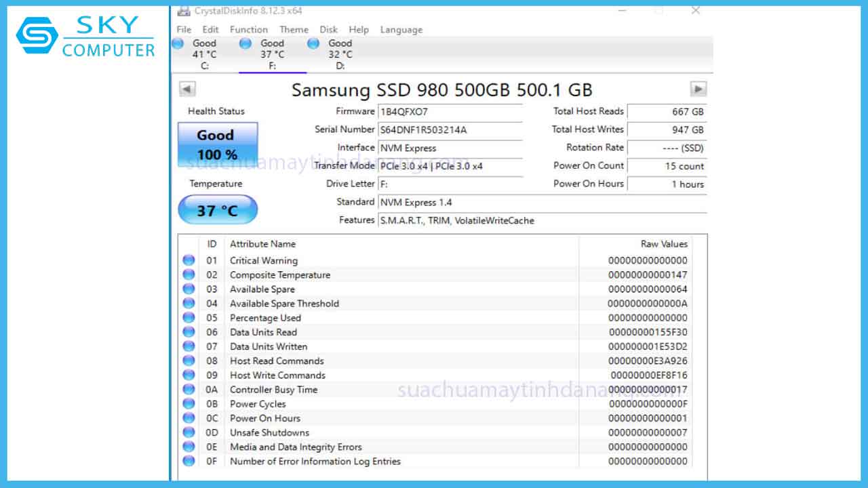Click status orb for Composite Temperature
The height and width of the screenshot is (488, 868).
[189, 274]
